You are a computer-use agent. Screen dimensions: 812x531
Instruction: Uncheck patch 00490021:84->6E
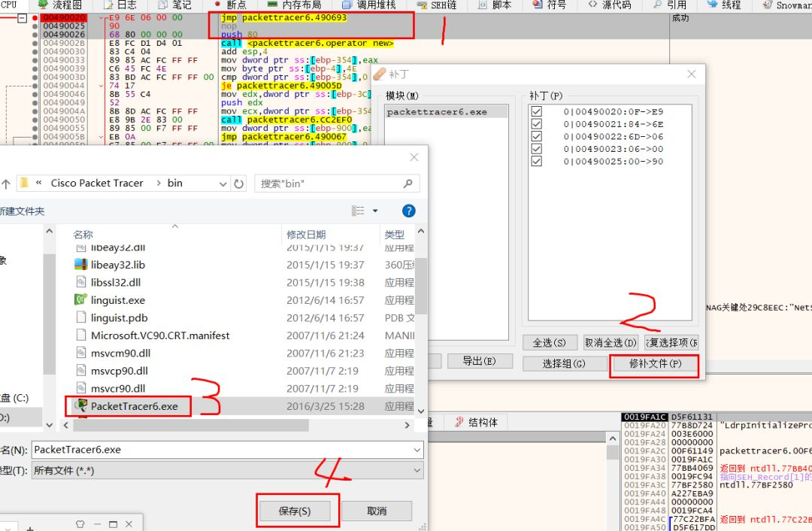pos(537,124)
